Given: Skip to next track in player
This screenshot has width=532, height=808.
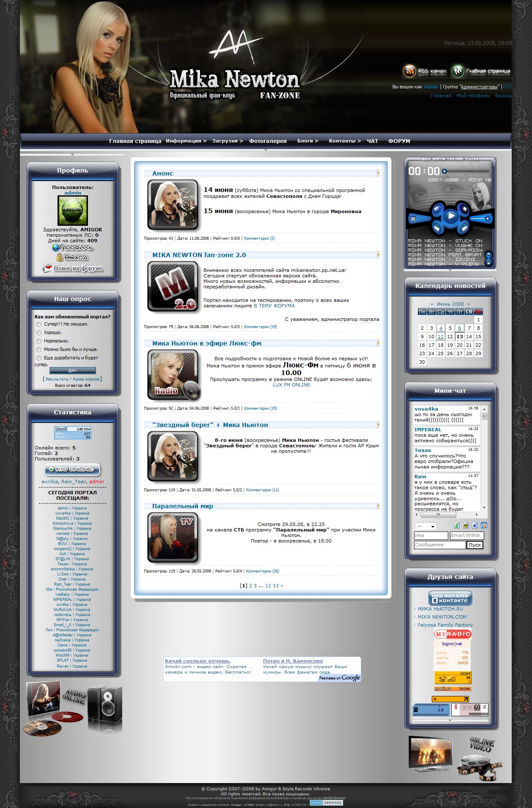Looking at the screenshot, I should (464, 228).
